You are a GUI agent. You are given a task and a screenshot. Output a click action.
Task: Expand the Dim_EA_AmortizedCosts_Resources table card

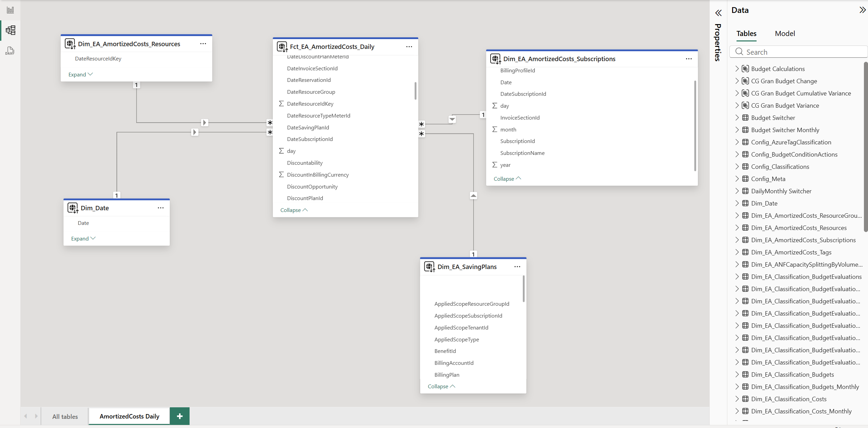coord(81,74)
